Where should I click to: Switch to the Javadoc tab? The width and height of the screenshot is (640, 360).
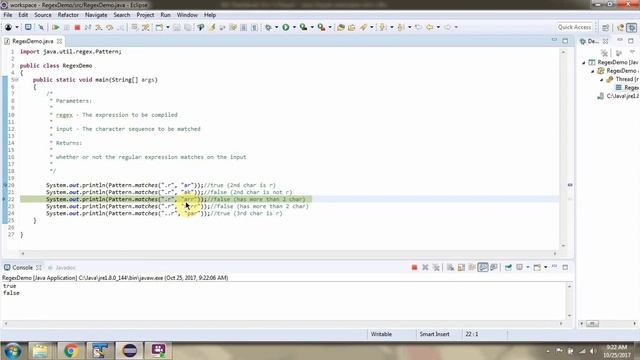[62, 268]
